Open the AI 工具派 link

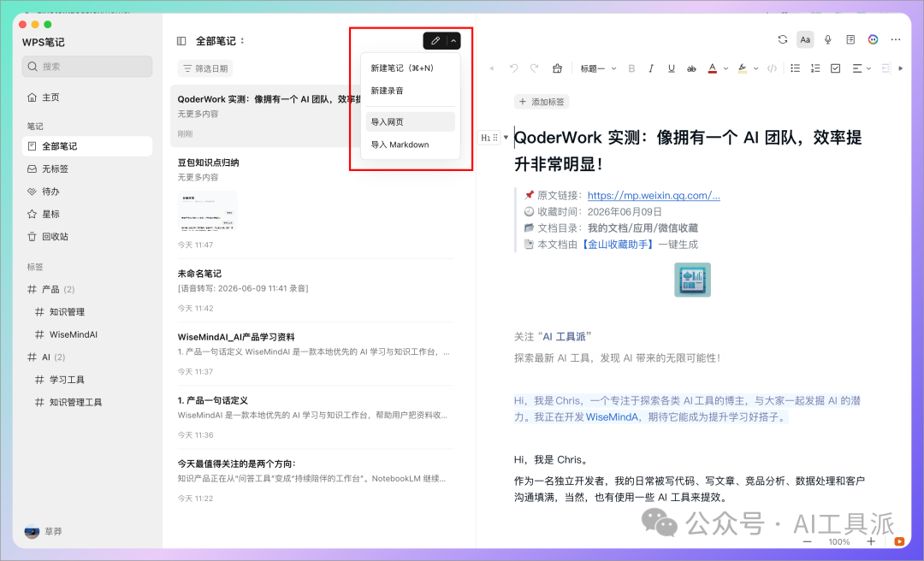pos(564,336)
